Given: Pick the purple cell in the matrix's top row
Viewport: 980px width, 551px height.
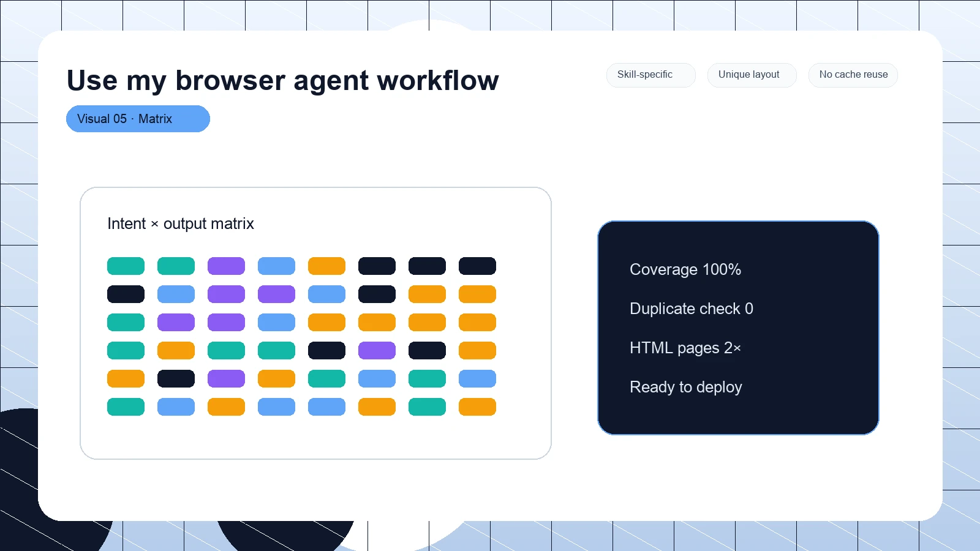Looking at the screenshot, I should pyautogui.click(x=226, y=266).
